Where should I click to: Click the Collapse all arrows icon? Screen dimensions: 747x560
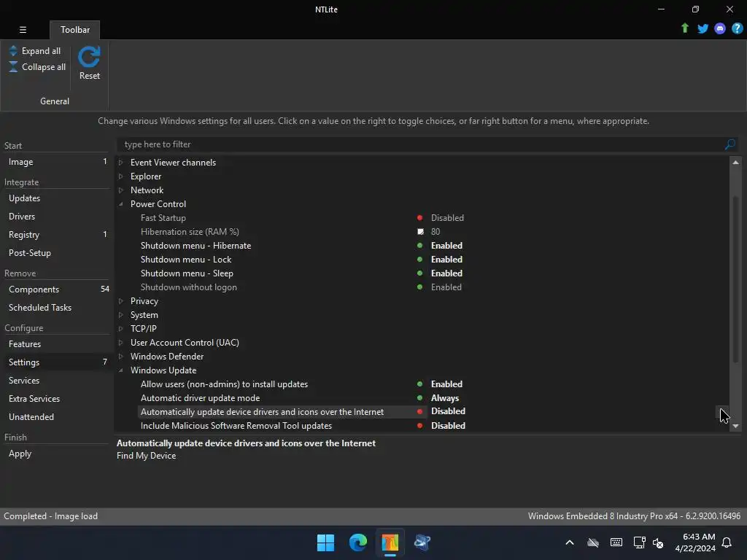13,66
